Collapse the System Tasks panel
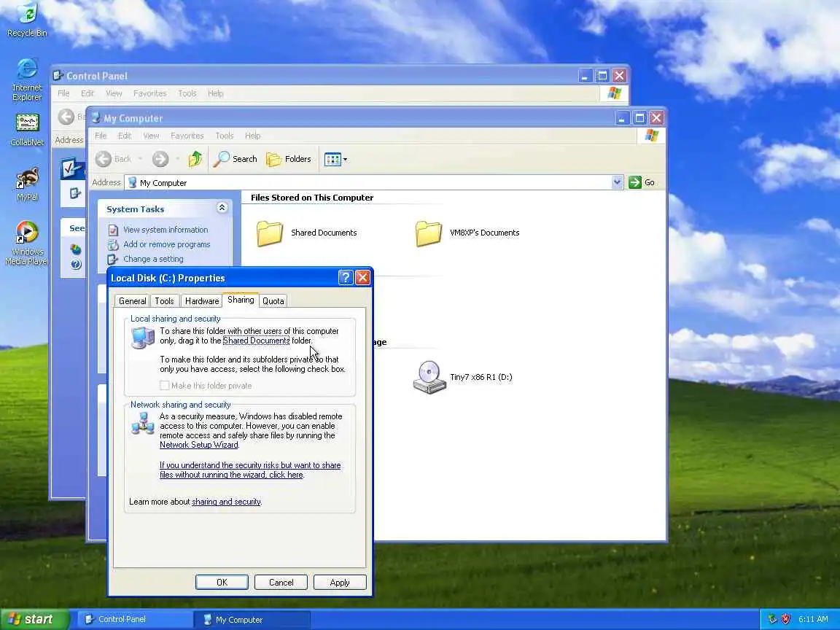The width and height of the screenshot is (840, 630). [222, 208]
